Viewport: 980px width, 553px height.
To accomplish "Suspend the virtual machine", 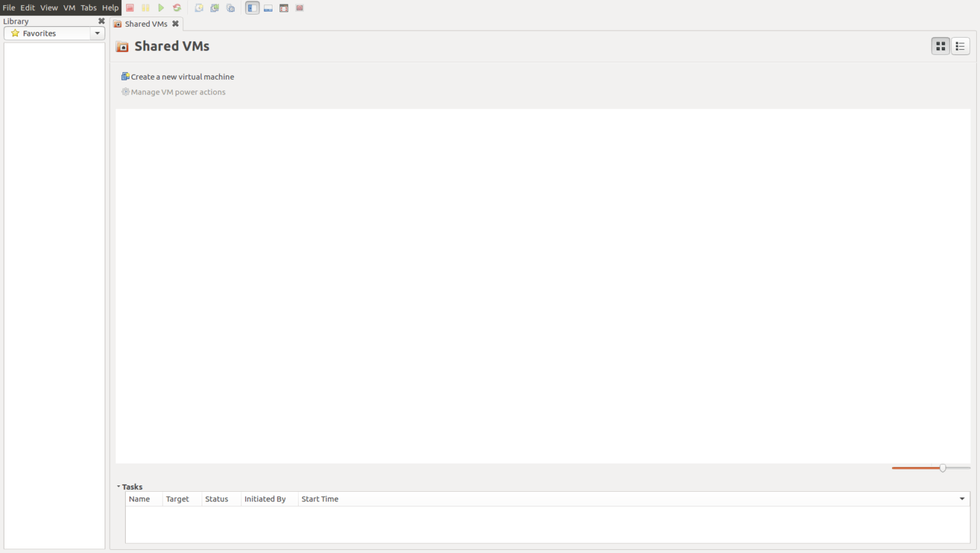I will click(x=145, y=7).
